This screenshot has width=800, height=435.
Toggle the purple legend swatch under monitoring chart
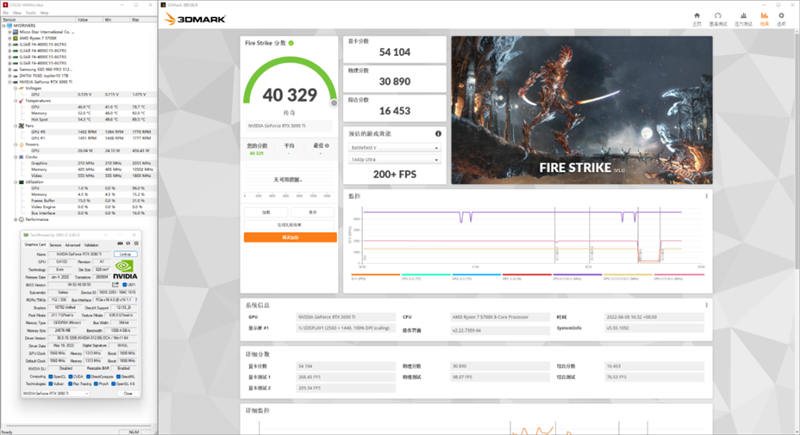577,274
